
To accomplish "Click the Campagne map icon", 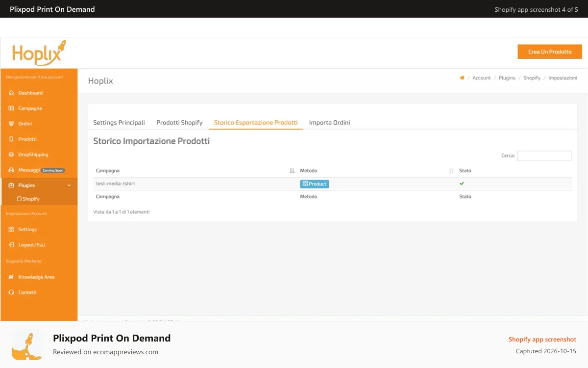I will click(x=11, y=108).
